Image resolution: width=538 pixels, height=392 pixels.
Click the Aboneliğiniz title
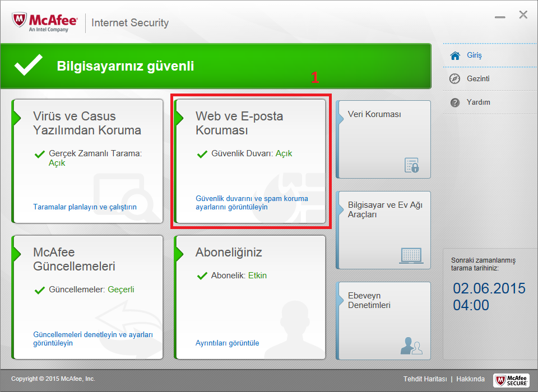click(x=229, y=253)
